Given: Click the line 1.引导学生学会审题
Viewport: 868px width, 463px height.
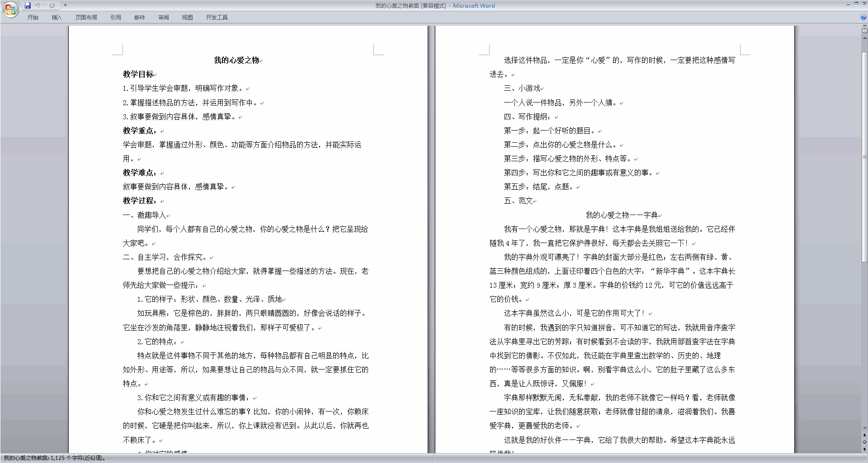Looking at the screenshot, I should pyautogui.click(x=184, y=88).
